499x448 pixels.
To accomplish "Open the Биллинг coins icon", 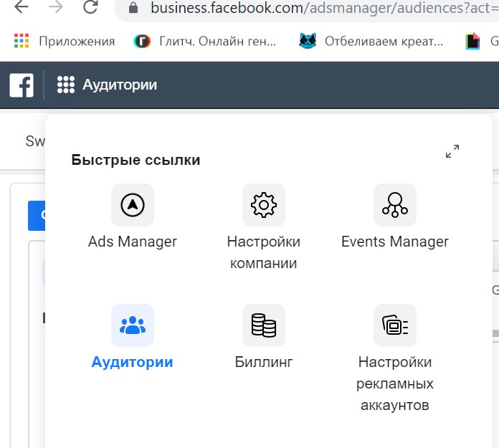I will [x=264, y=325].
